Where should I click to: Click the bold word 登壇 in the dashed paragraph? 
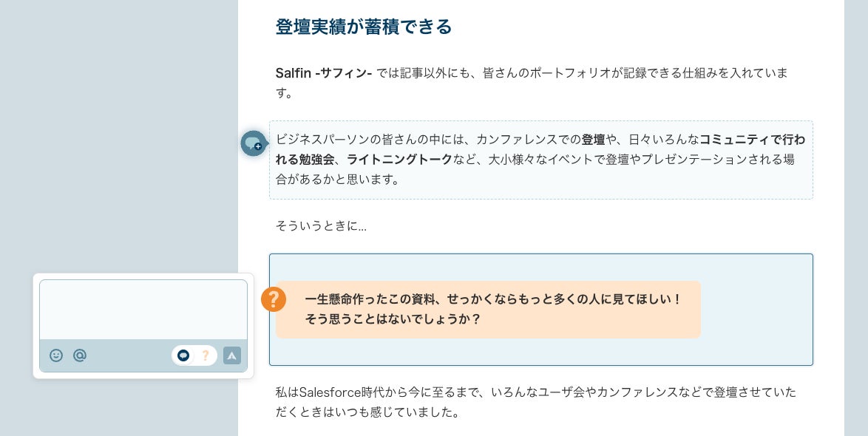pos(593,139)
